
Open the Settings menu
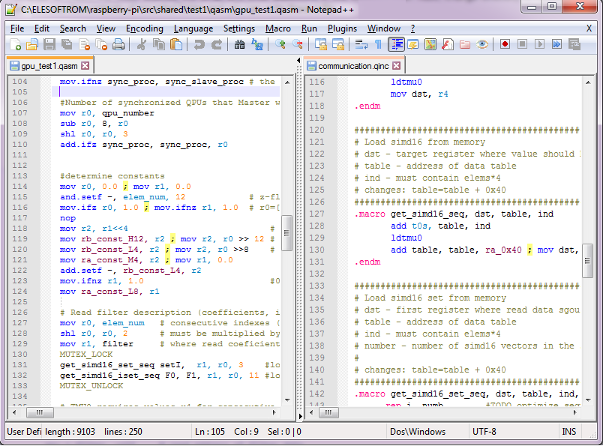pyautogui.click(x=239, y=29)
